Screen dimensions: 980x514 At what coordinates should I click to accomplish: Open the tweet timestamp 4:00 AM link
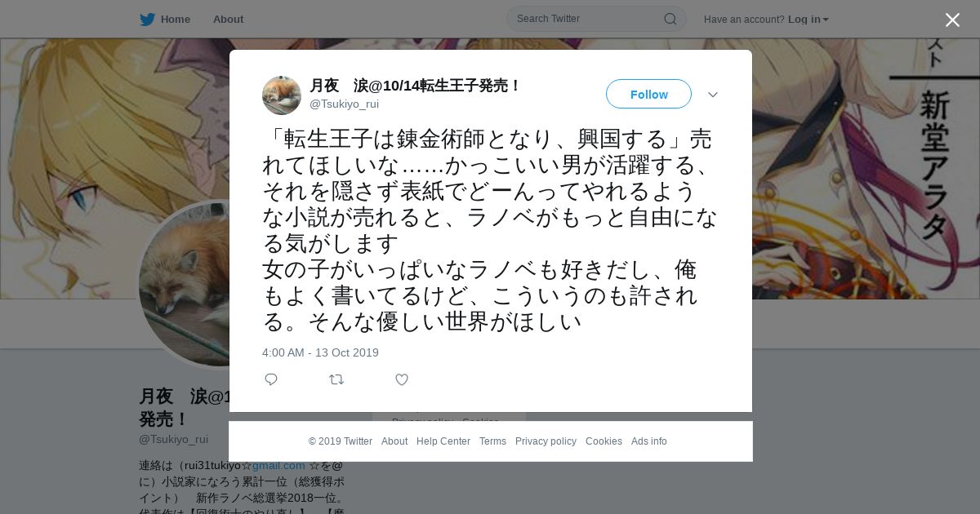320,352
